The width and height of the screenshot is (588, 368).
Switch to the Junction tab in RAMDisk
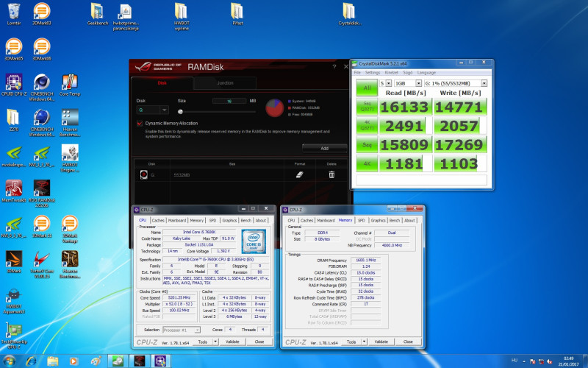tap(225, 83)
